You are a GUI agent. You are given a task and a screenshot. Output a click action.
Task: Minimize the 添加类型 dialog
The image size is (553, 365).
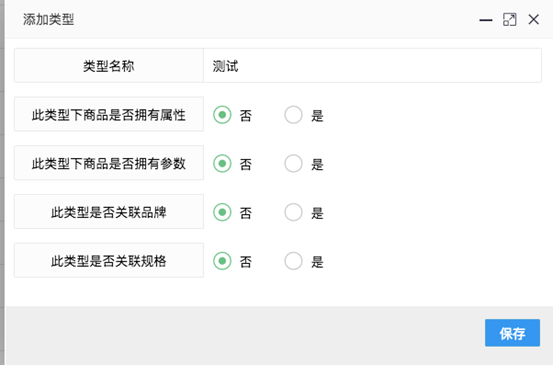tap(486, 20)
